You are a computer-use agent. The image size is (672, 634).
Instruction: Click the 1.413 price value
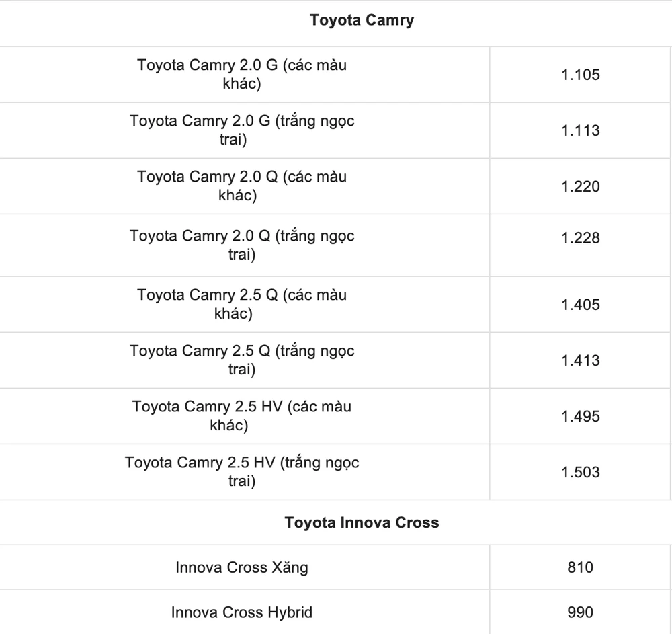[581, 360]
